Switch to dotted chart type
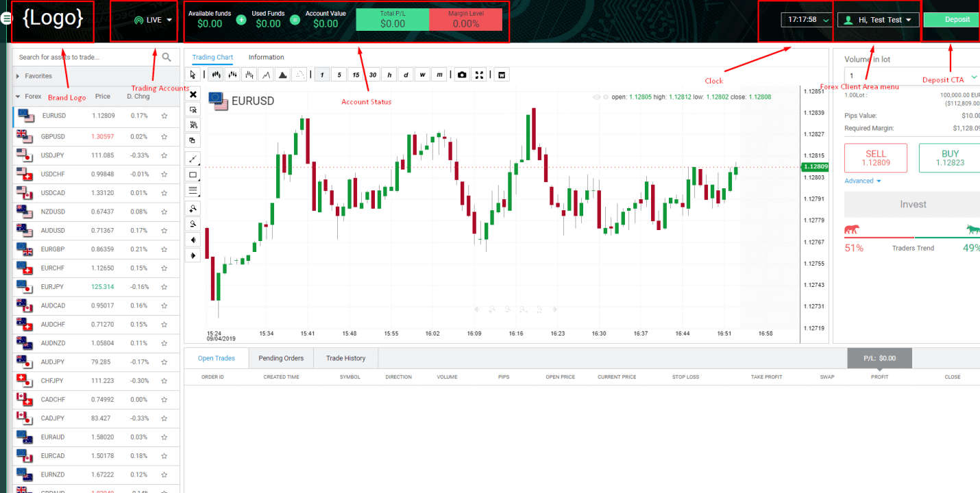 (299, 75)
